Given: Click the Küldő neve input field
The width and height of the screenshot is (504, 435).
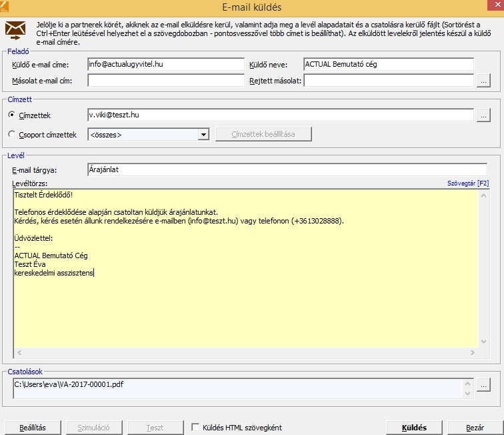Looking at the screenshot, I should pyautogui.click(x=388, y=64).
